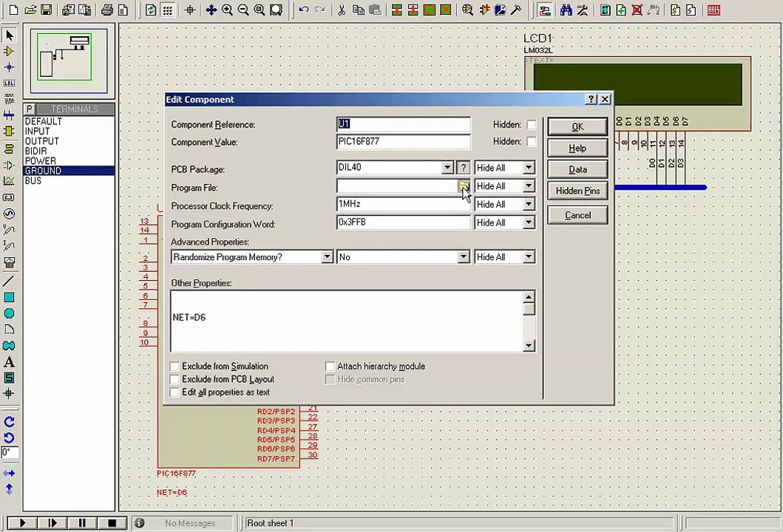Click the horizontal mirror (X-flip) icon

[x=9, y=473]
